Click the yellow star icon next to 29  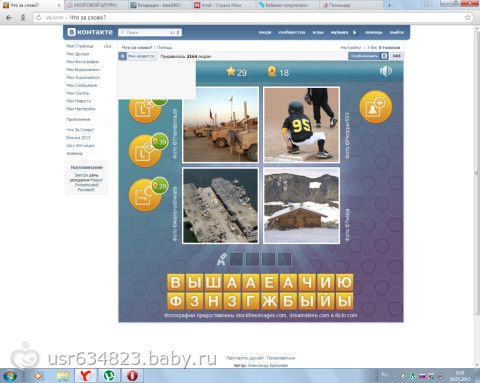tap(231, 71)
